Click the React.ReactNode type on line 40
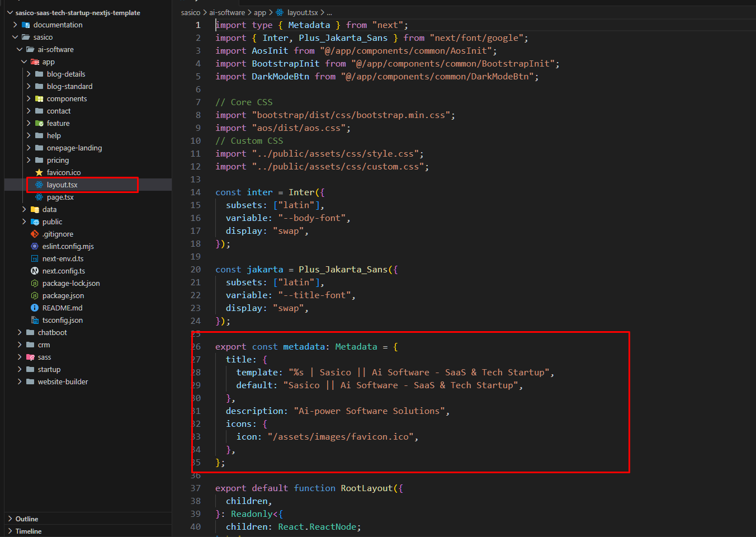The height and width of the screenshot is (537, 756). point(317,527)
